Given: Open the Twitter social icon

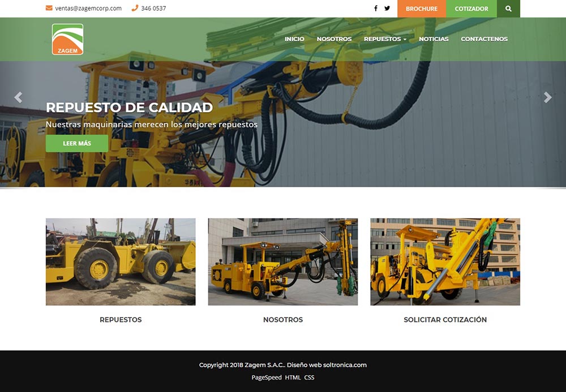Looking at the screenshot, I should [387, 8].
